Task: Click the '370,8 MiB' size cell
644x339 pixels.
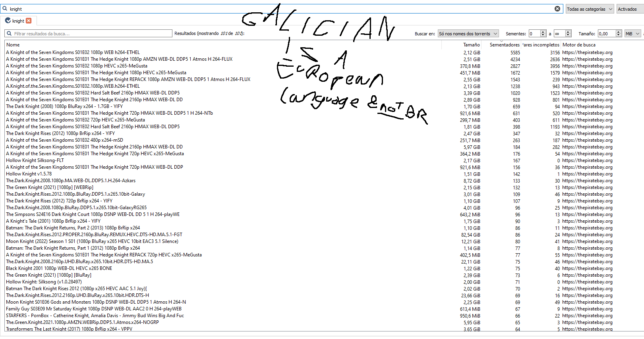Action: coord(470,66)
